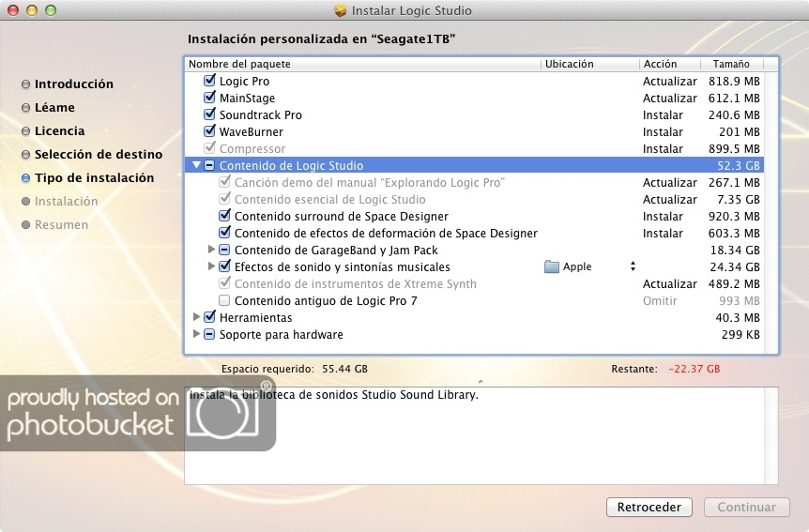Disable the WaveBurner package checkbox

pyautogui.click(x=209, y=132)
